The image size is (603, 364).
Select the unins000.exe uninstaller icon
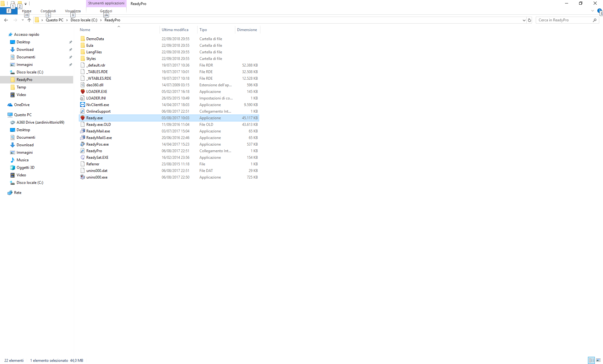[83, 177]
